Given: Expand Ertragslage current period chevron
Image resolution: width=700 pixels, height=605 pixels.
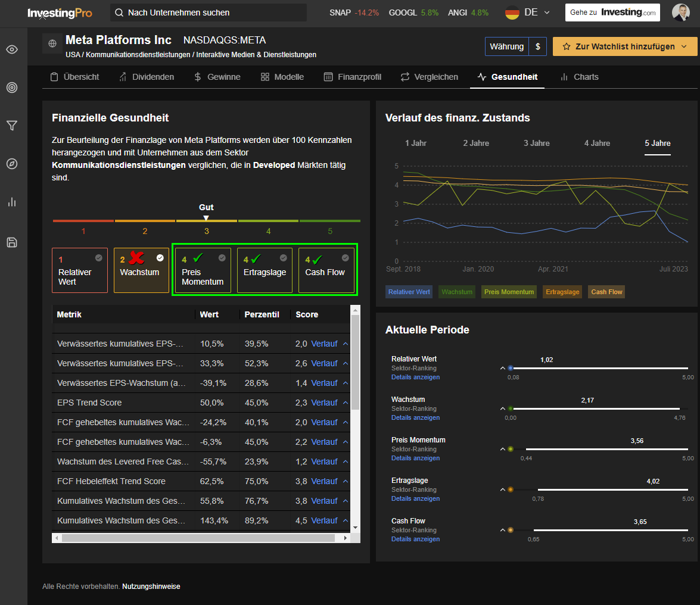Looking at the screenshot, I should coord(503,489).
